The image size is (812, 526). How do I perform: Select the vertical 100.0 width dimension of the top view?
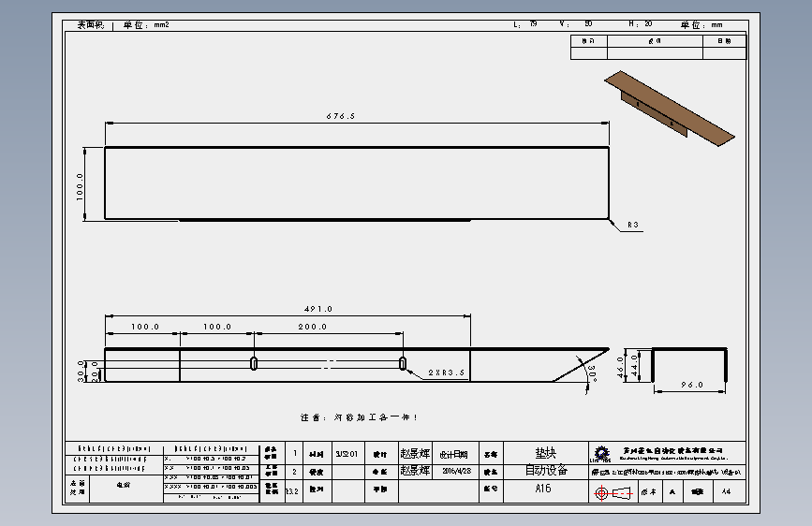[80, 186]
